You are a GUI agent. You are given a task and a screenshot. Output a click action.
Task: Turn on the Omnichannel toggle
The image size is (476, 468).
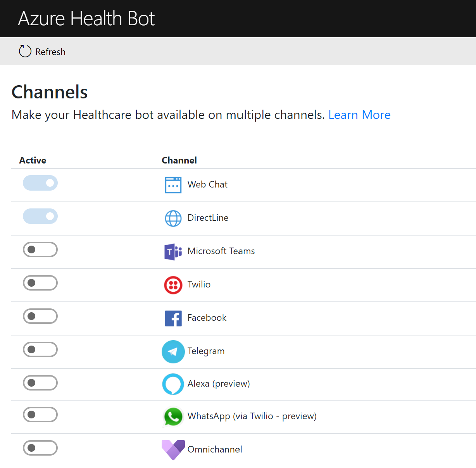(x=40, y=448)
